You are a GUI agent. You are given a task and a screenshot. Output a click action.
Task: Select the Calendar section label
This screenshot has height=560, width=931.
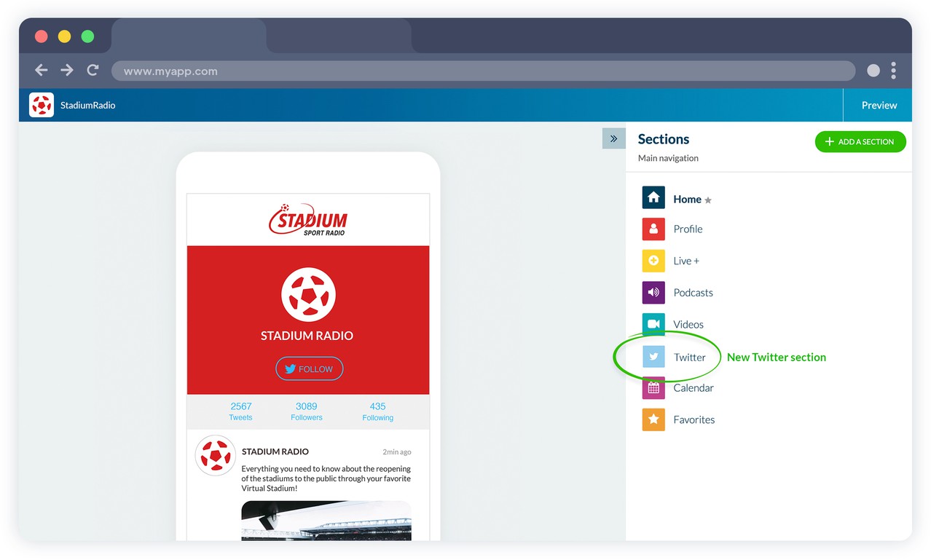tap(694, 388)
